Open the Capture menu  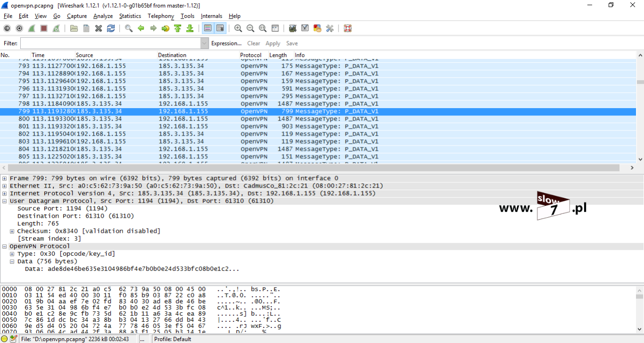click(x=77, y=16)
